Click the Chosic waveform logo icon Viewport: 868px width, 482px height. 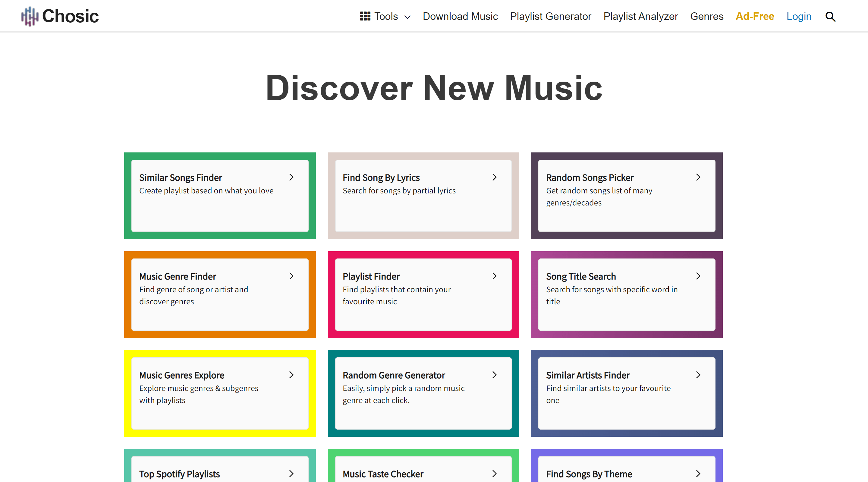30,16
